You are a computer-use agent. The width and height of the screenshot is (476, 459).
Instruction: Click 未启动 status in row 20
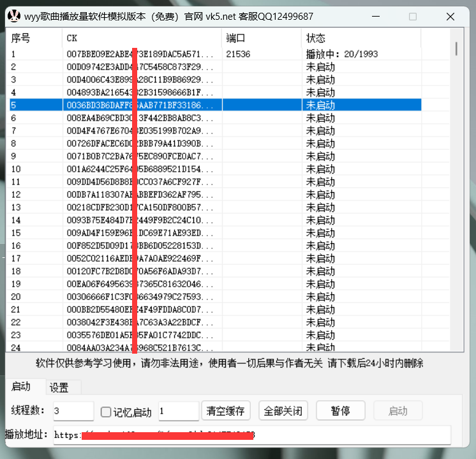[x=320, y=296]
